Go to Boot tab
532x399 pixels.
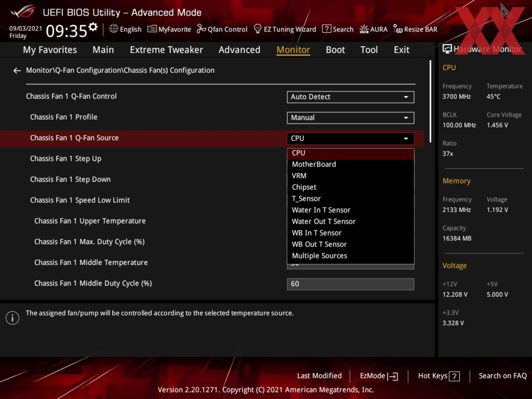click(335, 50)
